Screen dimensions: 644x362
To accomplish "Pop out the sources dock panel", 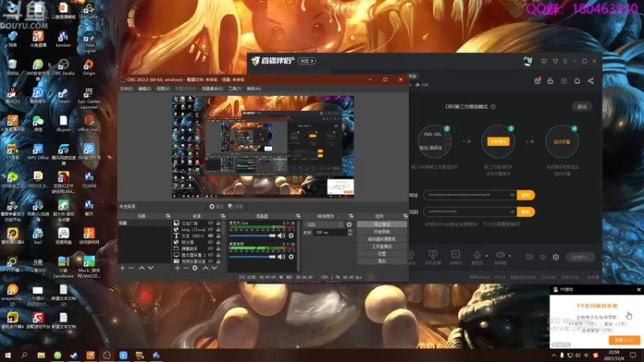I will [x=223, y=216].
